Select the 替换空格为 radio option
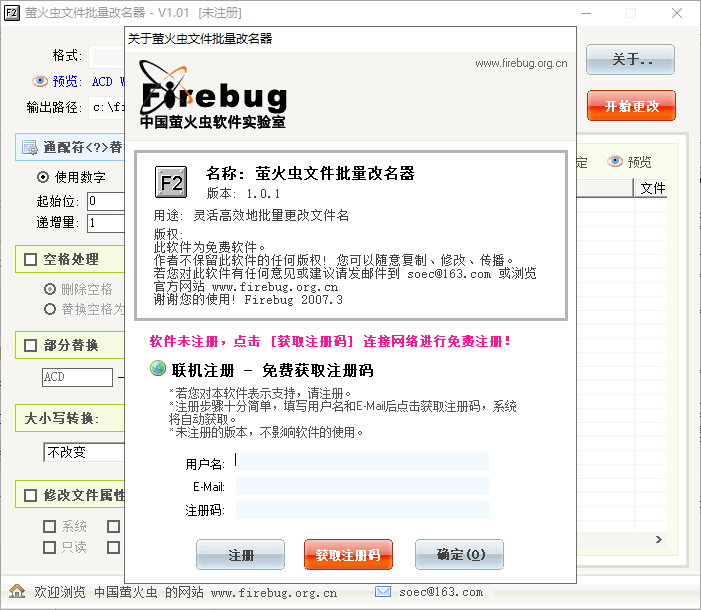 point(50,309)
